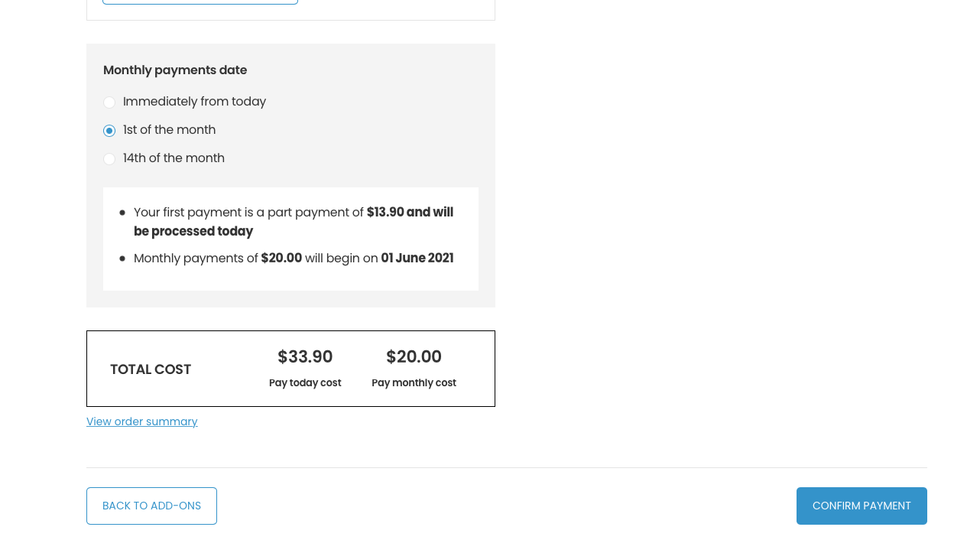
Task: Click the Pay today cost caption
Action: pyautogui.click(x=305, y=383)
